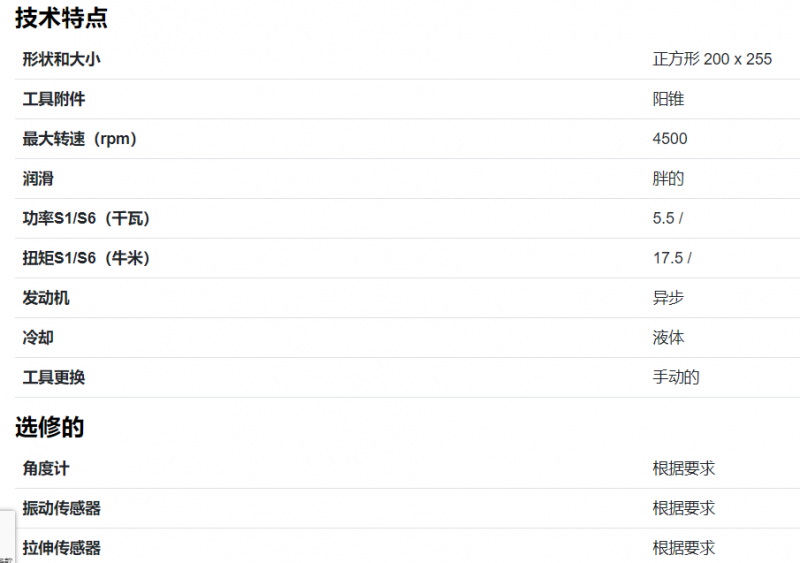The height and width of the screenshot is (563, 800).
Task: Select the 工具附件 row label
Action: [54, 99]
